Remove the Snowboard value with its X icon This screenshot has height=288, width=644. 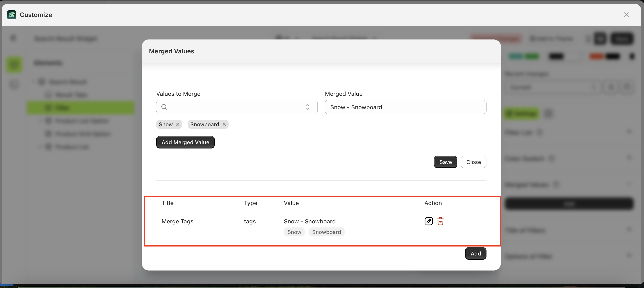[x=224, y=124]
